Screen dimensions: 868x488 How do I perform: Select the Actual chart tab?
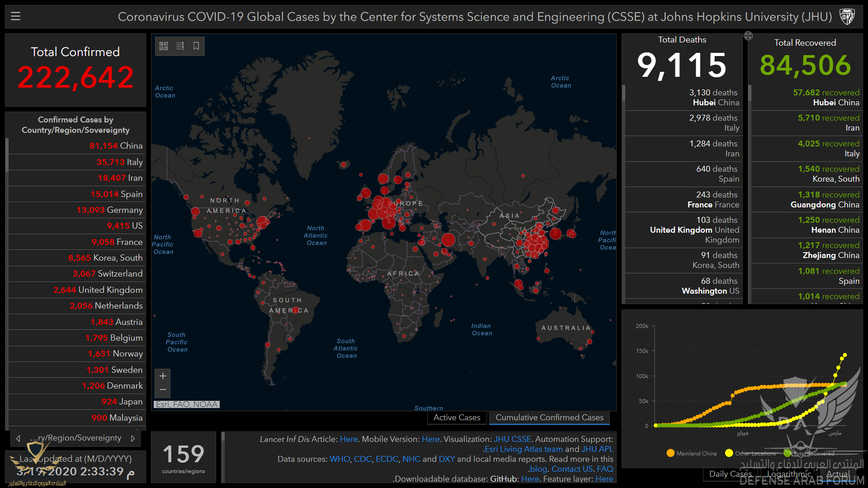tap(838, 474)
